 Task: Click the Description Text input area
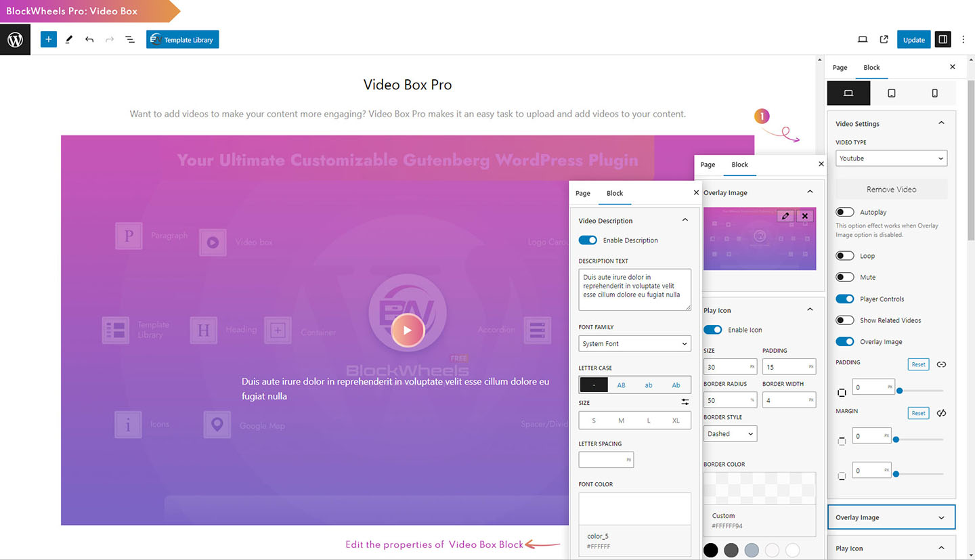click(x=634, y=290)
